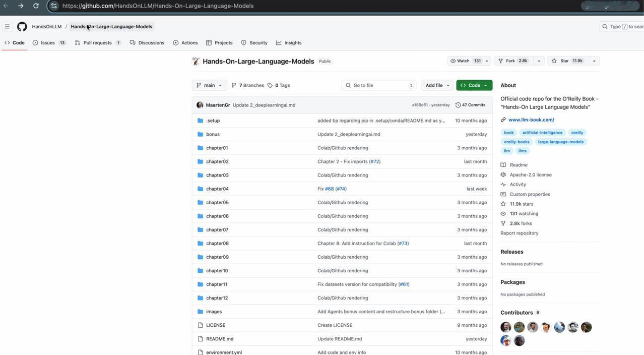Image resolution: width=644 pixels, height=355 pixels.
Task: Expand the Star lists dropdown arrow
Action: [594, 61]
